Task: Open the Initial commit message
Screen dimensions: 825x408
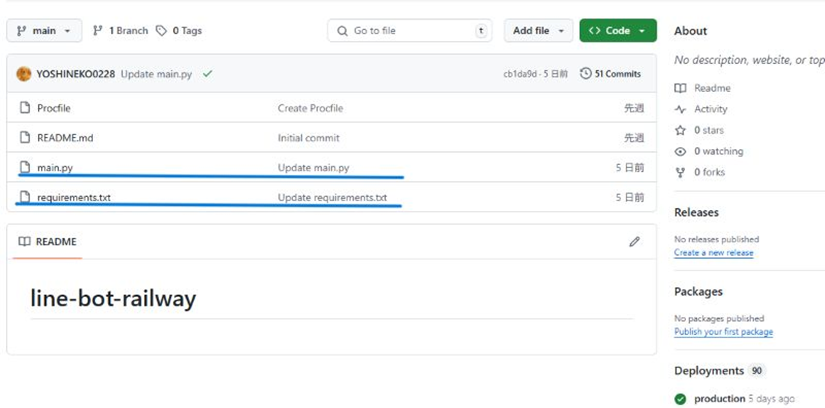Action: pos(309,138)
